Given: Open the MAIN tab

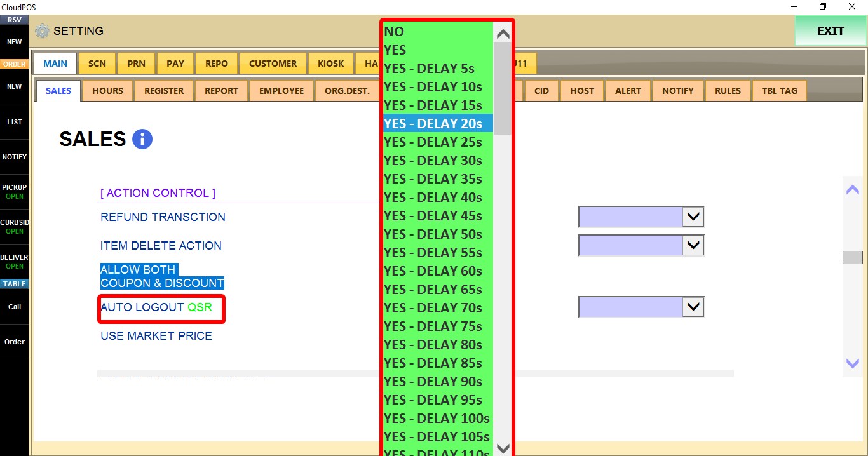Looking at the screenshot, I should coord(55,64).
